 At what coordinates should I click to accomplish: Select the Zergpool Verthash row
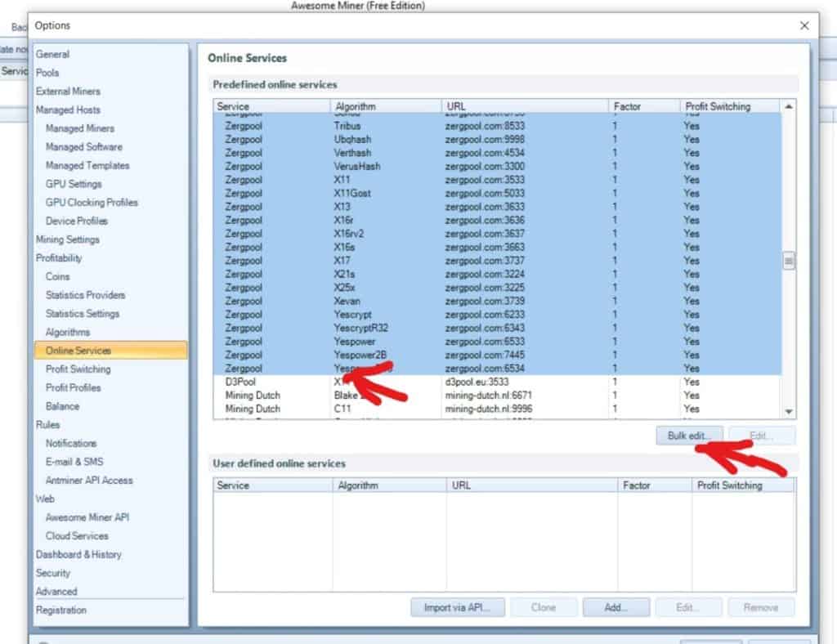click(x=497, y=153)
